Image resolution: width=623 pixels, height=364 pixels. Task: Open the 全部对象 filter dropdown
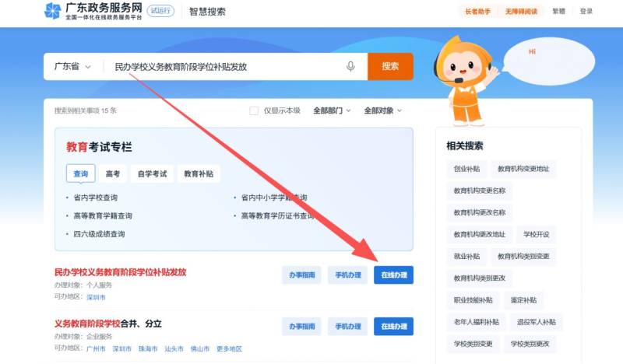point(383,110)
